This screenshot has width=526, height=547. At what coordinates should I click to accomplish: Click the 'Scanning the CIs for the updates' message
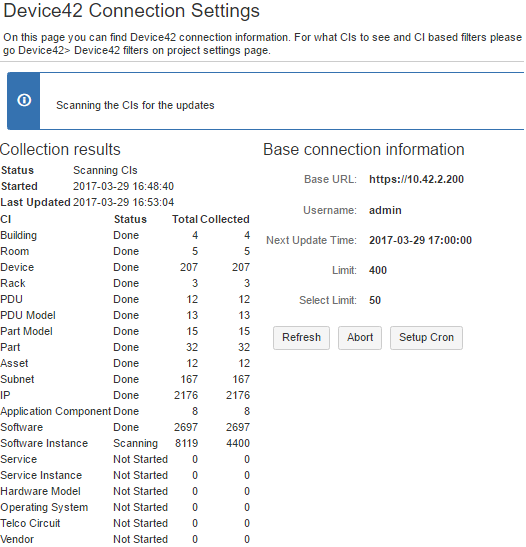(135, 105)
